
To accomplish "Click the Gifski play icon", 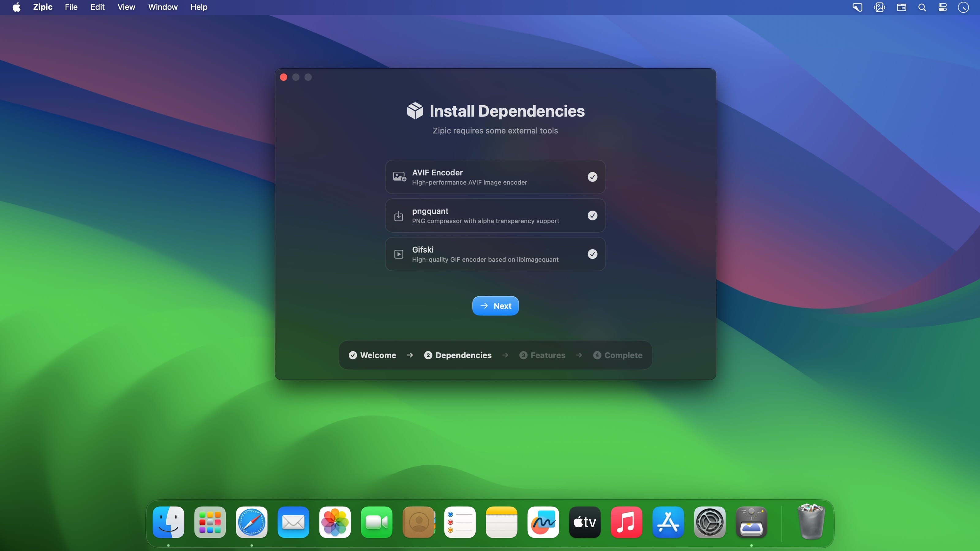I will pos(398,254).
